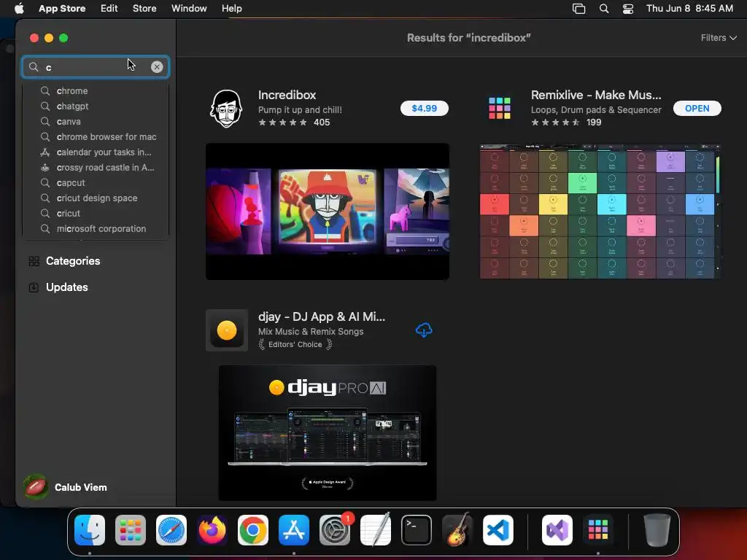Open the Window menu
Image resolution: width=747 pixels, height=560 pixels.
189,8
